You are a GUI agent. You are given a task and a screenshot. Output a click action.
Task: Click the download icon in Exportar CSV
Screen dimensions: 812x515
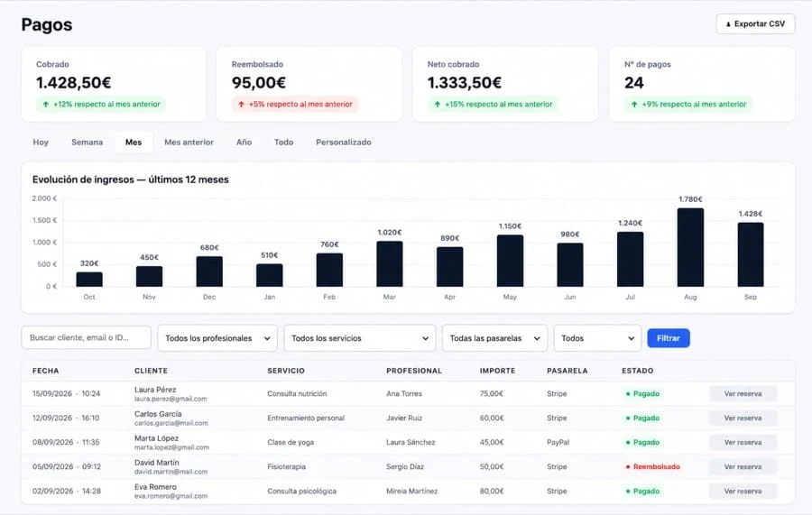pos(728,24)
